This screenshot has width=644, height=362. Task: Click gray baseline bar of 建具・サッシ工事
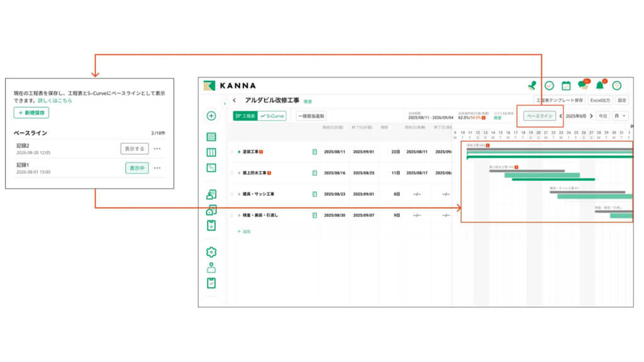tap(587, 192)
